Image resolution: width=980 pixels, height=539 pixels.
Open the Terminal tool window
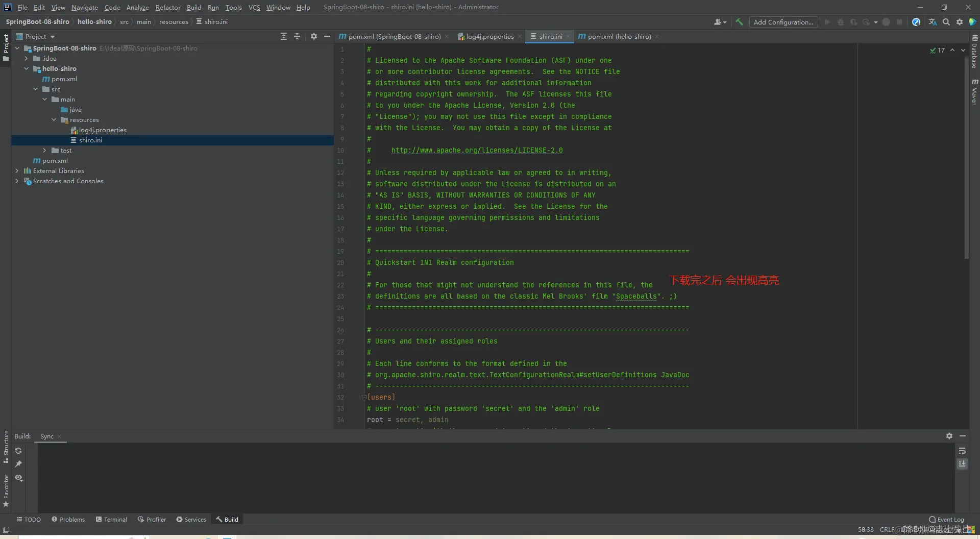pyautogui.click(x=111, y=519)
